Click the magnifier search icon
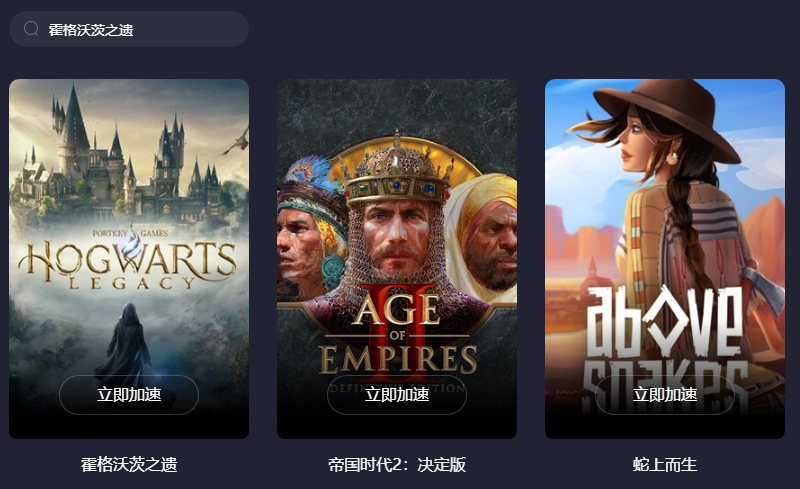Image resolution: width=800 pixels, height=489 pixels. [x=31, y=29]
